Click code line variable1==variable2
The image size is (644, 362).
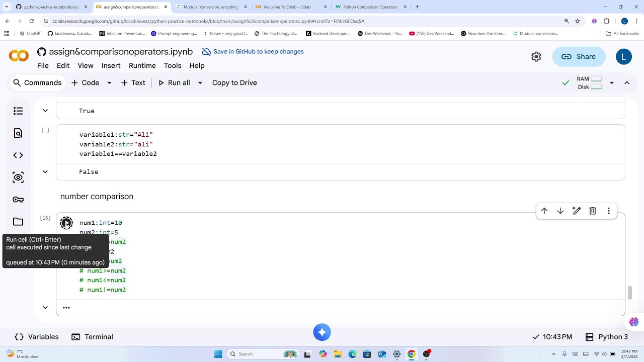pos(118,154)
